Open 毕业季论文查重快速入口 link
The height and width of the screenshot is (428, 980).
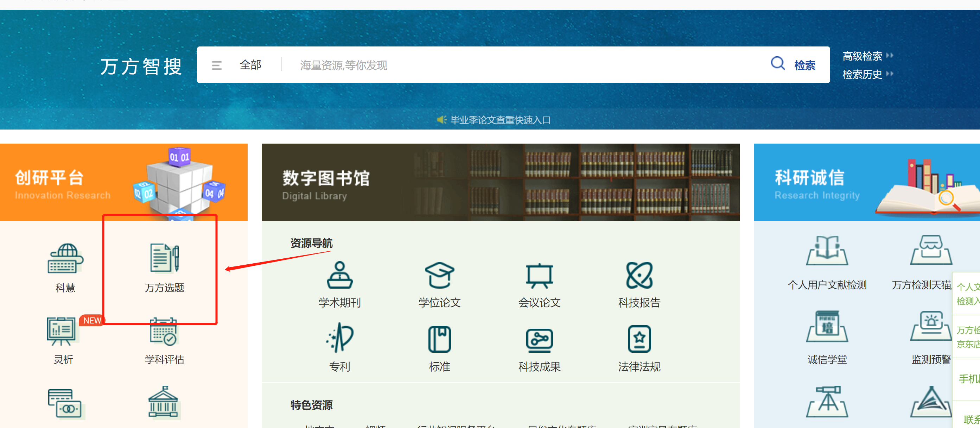pyautogui.click(x=500, y=120)
